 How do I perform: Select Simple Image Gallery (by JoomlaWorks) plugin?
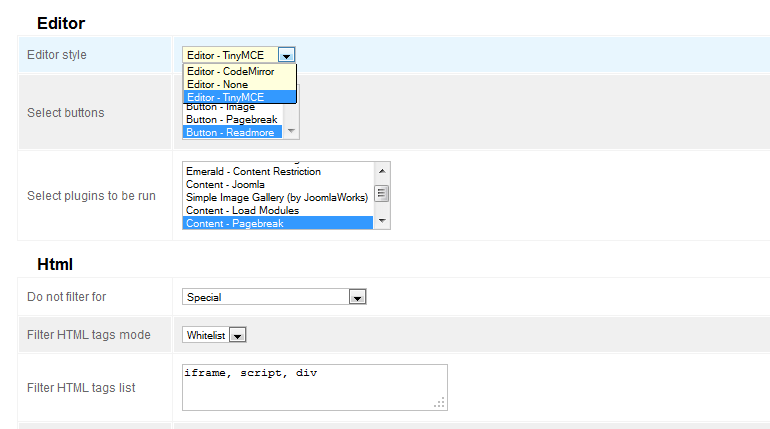(x=277, y=198)
